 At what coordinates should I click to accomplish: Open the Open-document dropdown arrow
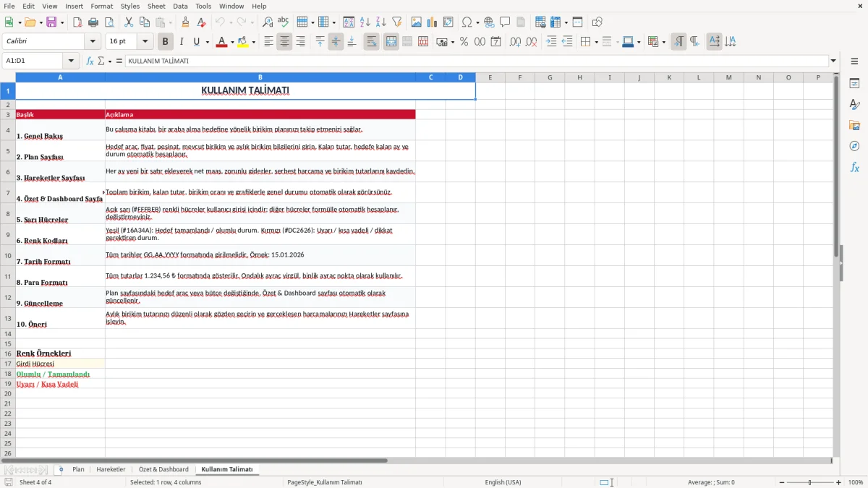pyautogui.click(x=41, y=22)
